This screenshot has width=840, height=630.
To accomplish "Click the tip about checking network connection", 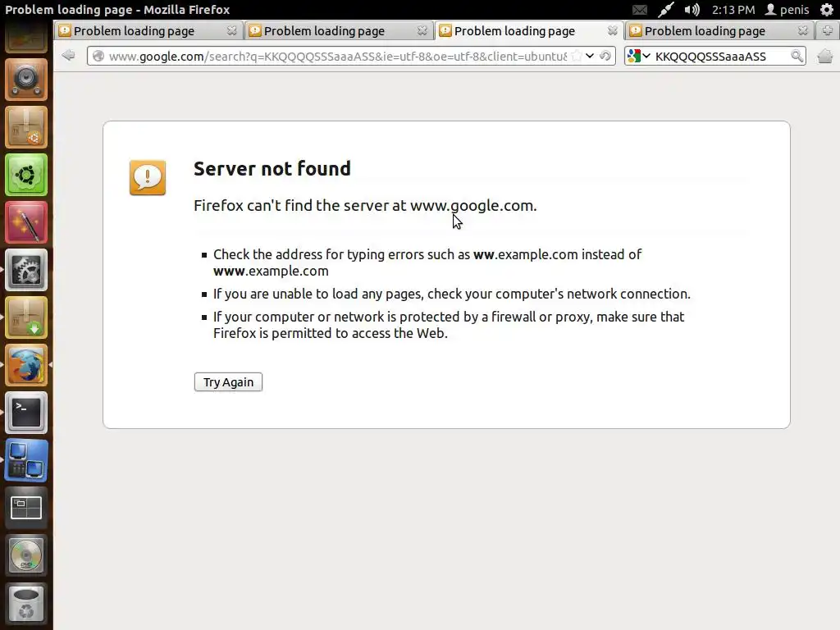I will (x=452, y=294).
